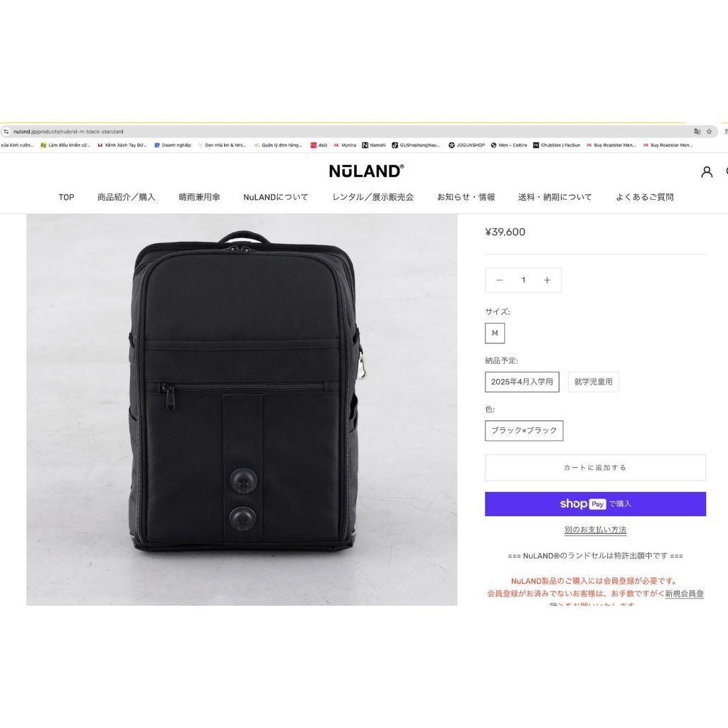Select the M size option
Image resolution: width=728 pixels, height=728 pixels.
pos(495,333)
